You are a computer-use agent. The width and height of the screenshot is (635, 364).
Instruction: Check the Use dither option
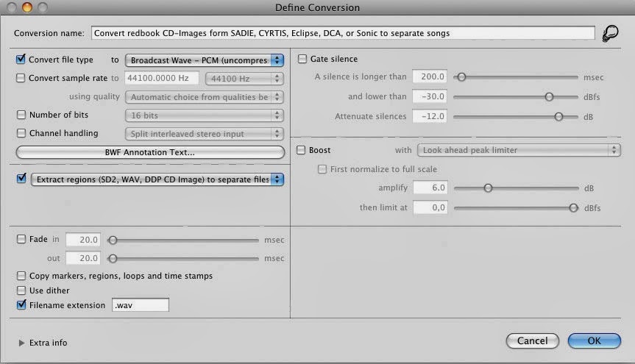point(21,290)
